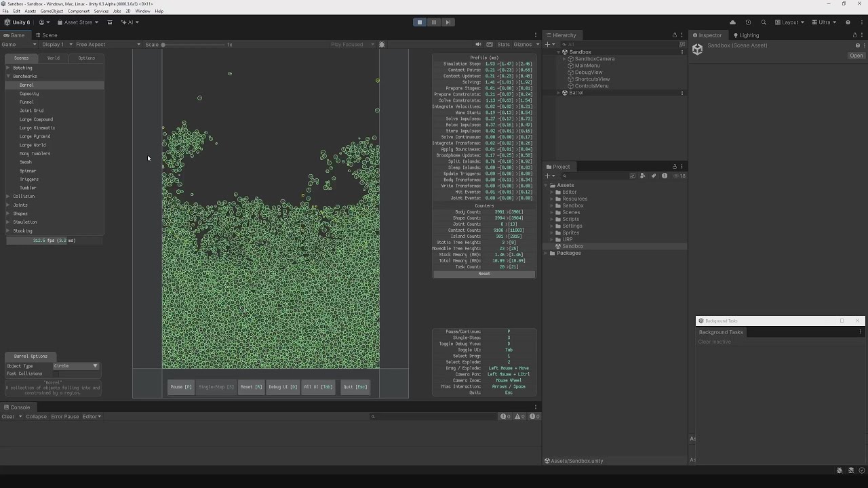Collapse the Sandbox scene in Hierarchy

coord(560,52)
